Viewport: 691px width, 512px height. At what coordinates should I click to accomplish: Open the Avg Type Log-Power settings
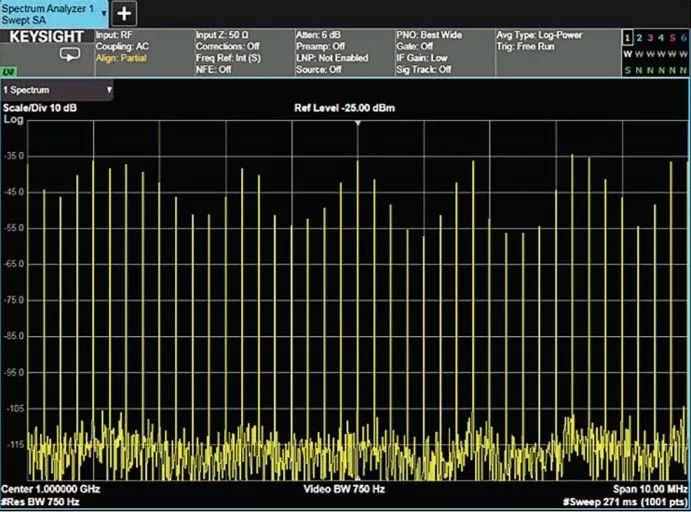pyautogui.click(x=539, y=35)
